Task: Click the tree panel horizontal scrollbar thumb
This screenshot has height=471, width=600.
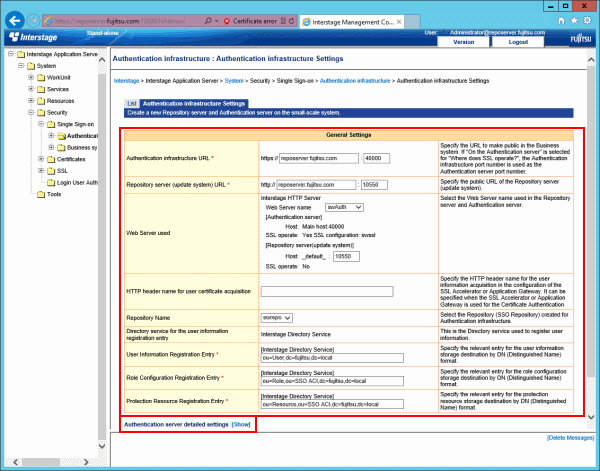Action: coord(41,462)
